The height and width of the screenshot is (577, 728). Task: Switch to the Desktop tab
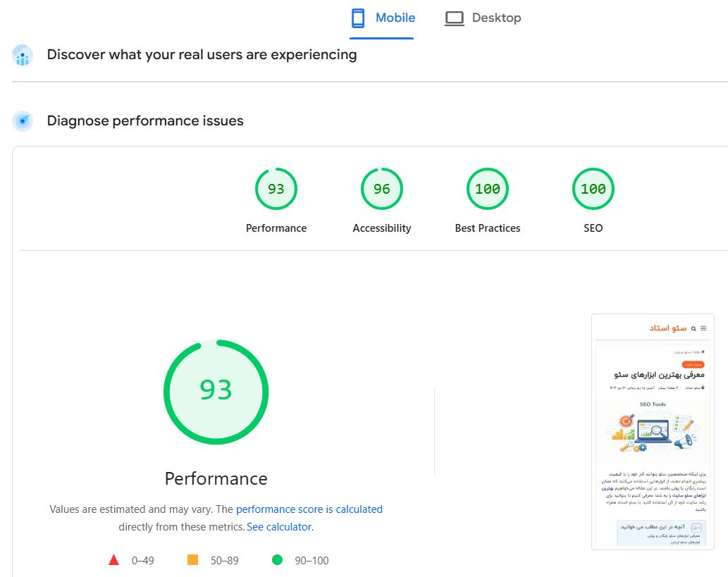point(483,18)
